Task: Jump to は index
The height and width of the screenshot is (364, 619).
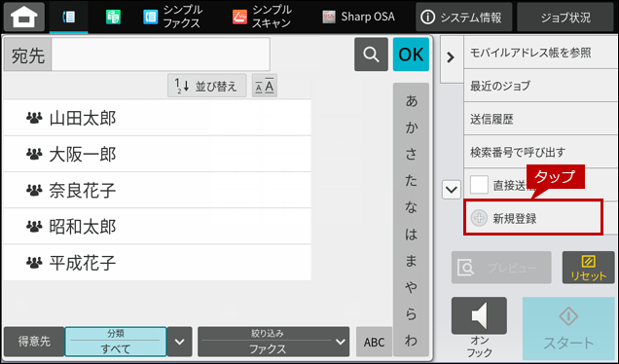Action: pyautogui.click(x=412, y=235)
